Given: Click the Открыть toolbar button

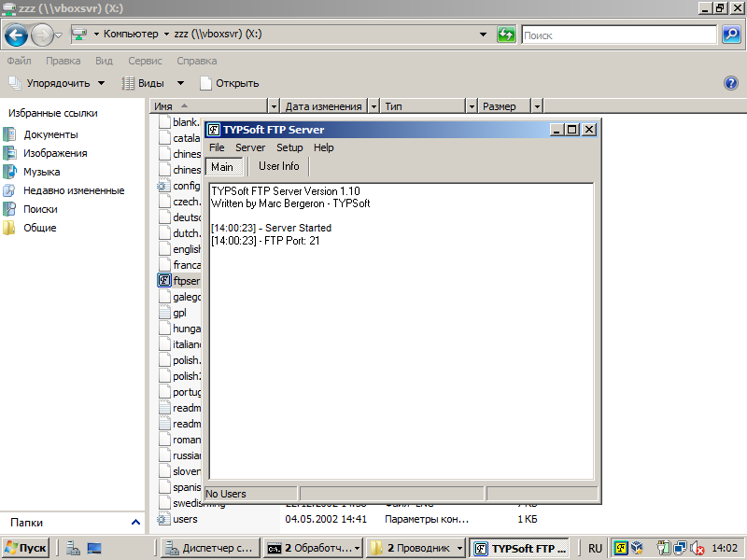Looking at the screenshot, I should point(230,83).
